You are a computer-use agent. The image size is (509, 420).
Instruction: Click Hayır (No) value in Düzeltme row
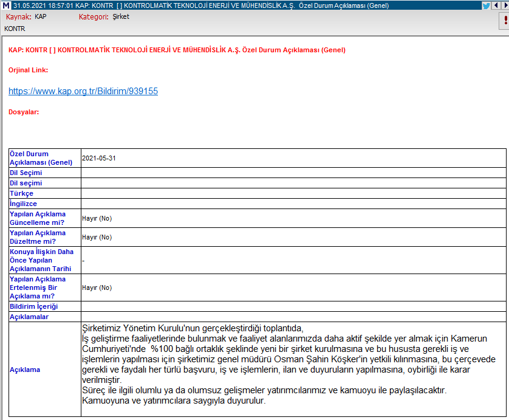pos(97,237)
